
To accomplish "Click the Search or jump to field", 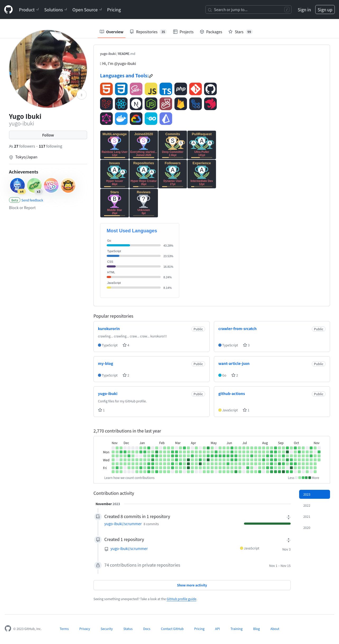I will (248, 10).
